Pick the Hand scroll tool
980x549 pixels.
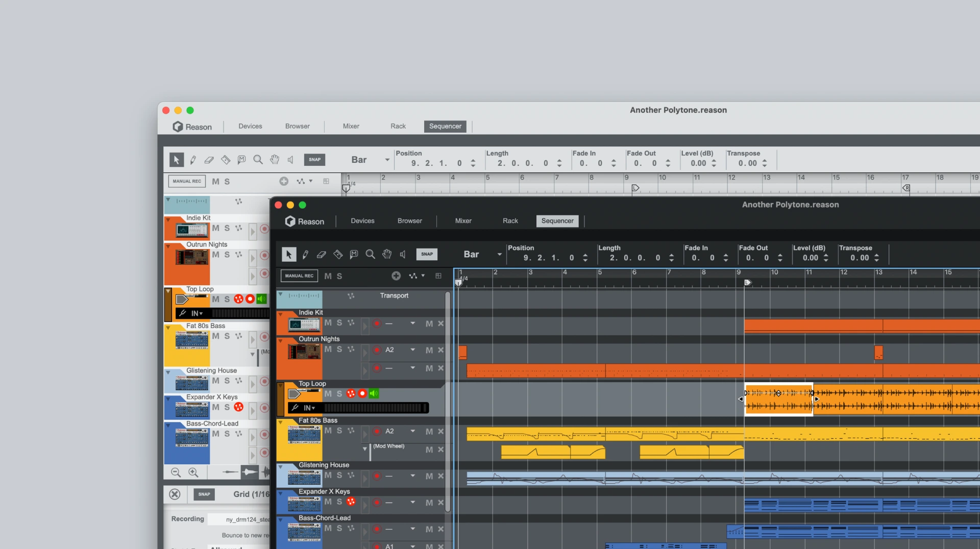click(386, 254)
